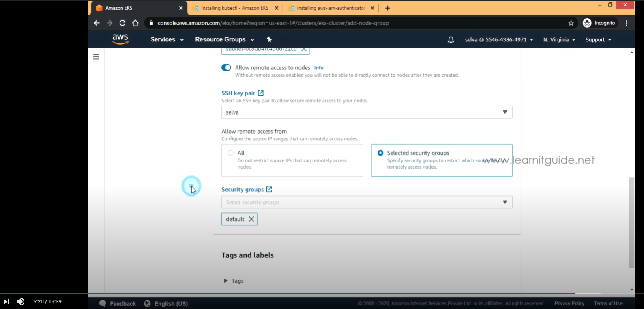Open a new browser tab
The height and width of the screenshot is (309, 644).
387,8
